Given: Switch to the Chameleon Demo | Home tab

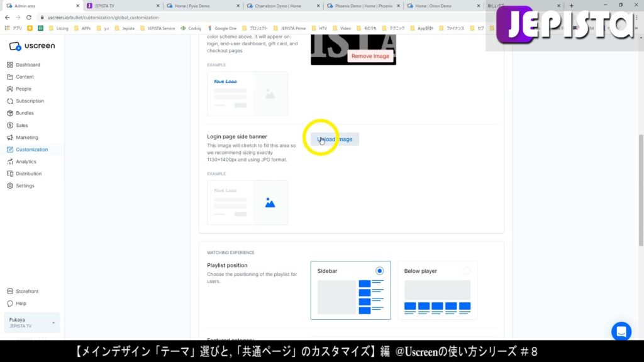Looking at the screenshot, I should point(282,6).
